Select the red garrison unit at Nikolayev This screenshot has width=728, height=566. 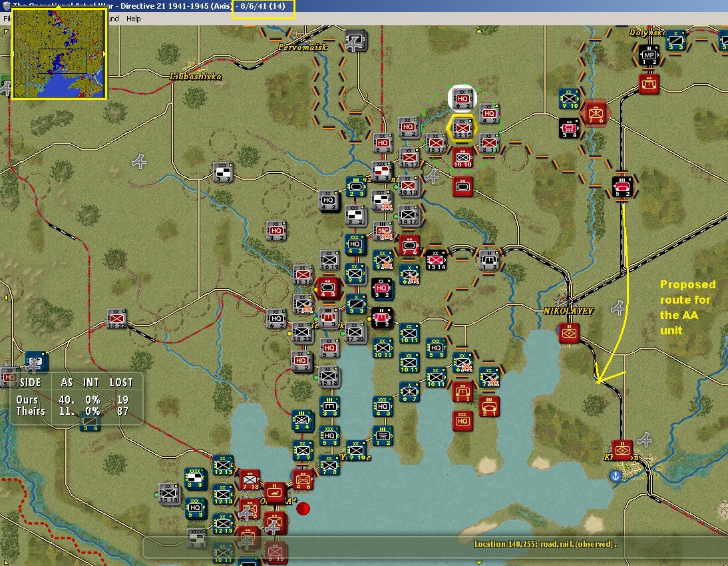569,333
